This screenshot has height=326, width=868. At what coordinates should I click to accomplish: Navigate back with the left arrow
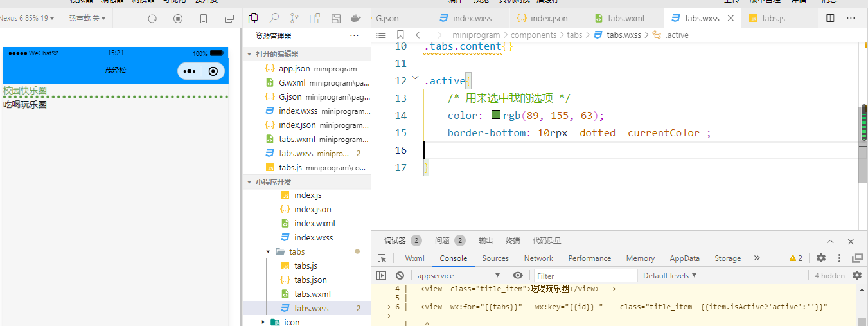420,35
